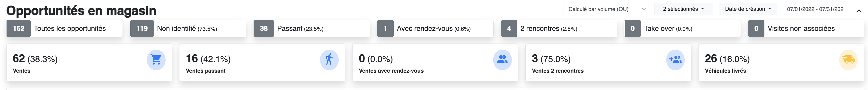Open the 62 Ventes card

[x=89, y=63]
